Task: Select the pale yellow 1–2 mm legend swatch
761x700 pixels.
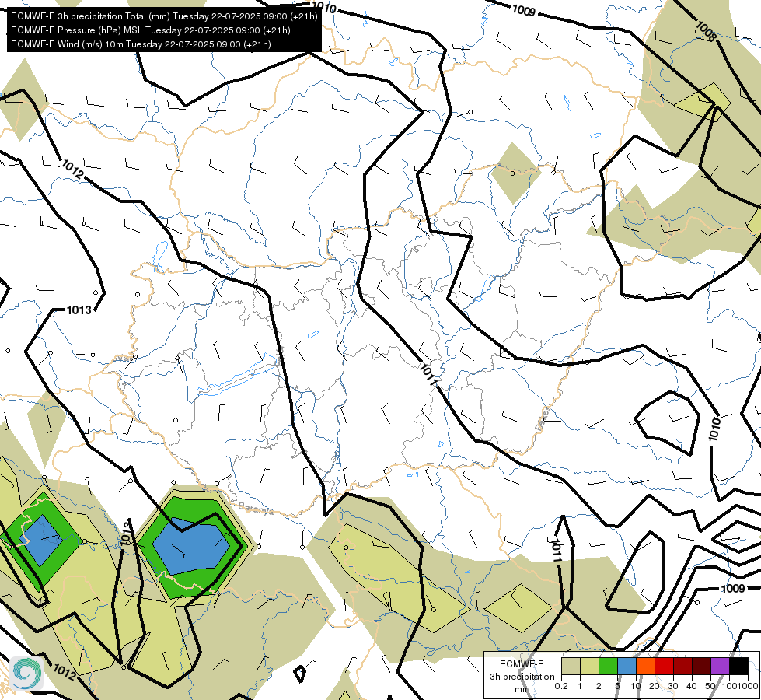Action: [589, 666]
